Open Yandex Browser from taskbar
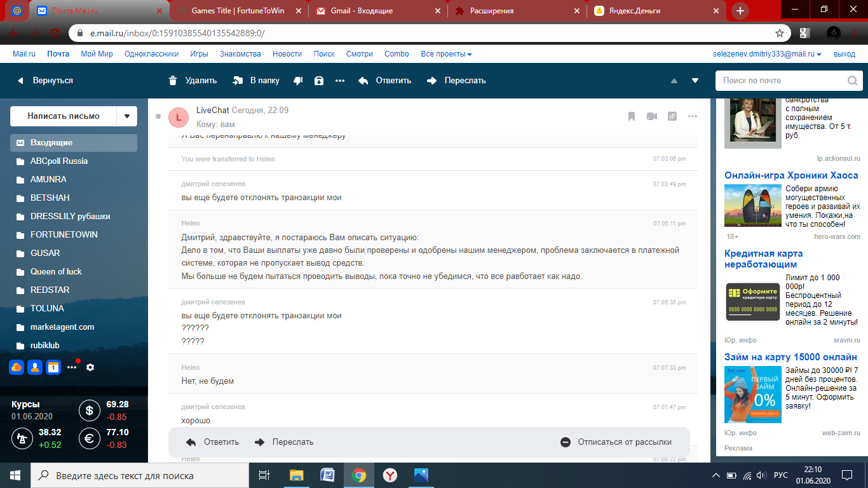868x488 pixels. click(x=390, y=475)
